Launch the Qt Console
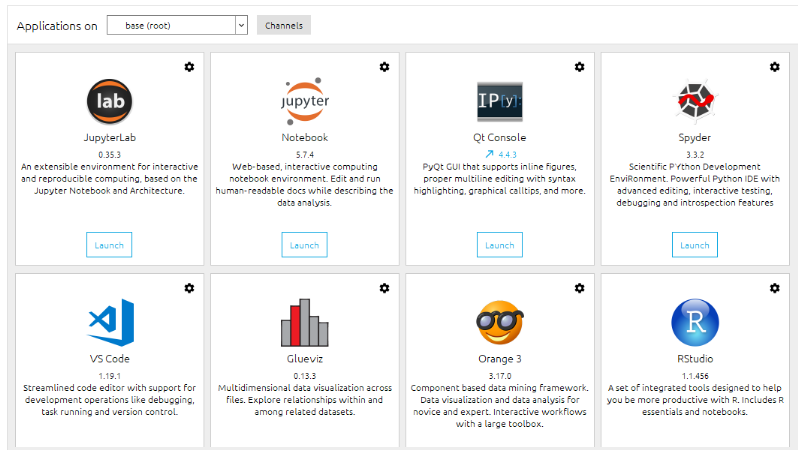This screenshot has width=798, height=450. pyautogui.click(x=499, y=245)
